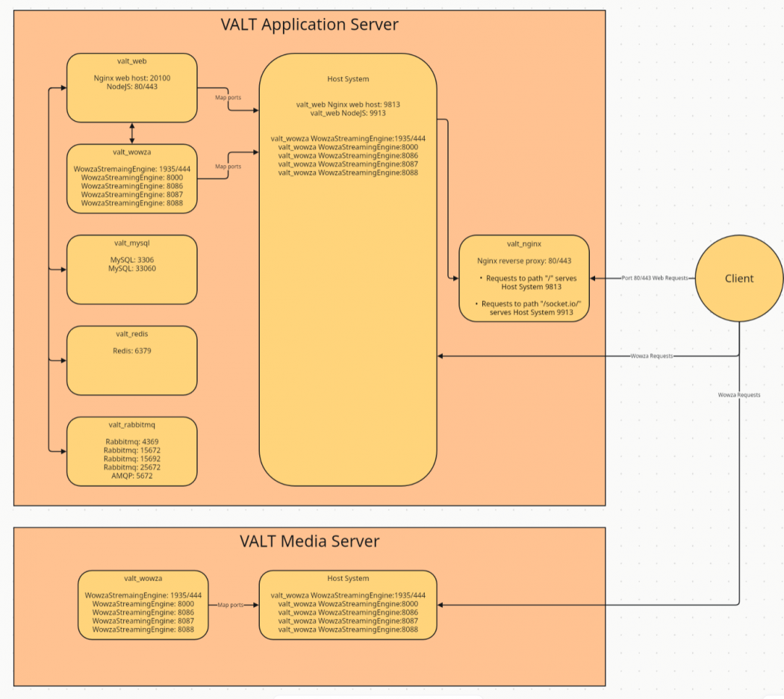Select valt_wowza title in the Application Server

coord(132,152)
